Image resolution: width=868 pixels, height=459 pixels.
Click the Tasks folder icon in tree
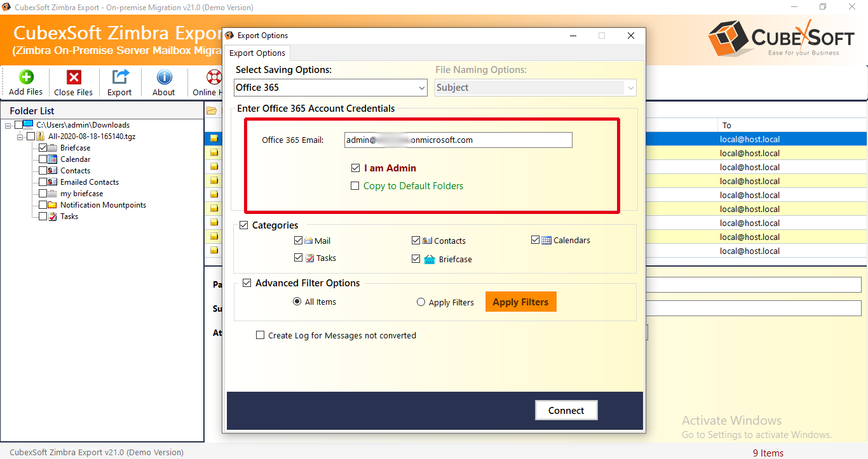coord(52,216)
